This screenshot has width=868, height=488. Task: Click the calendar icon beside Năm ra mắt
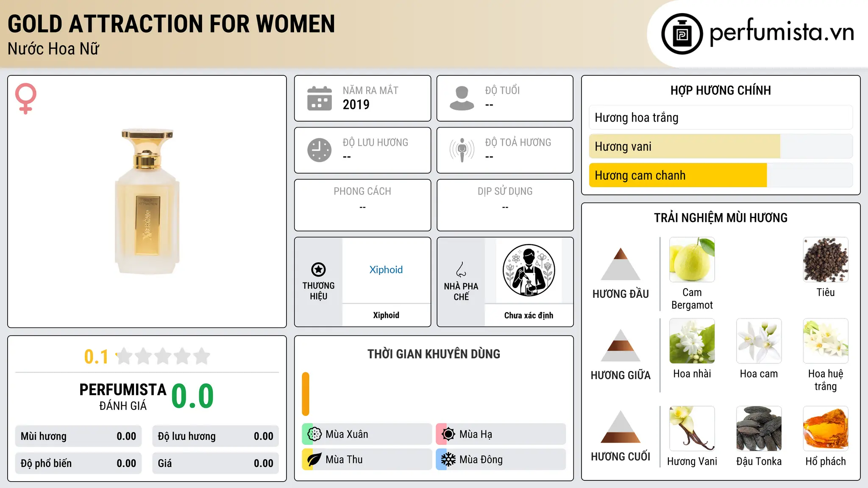[x=320, y=98]
